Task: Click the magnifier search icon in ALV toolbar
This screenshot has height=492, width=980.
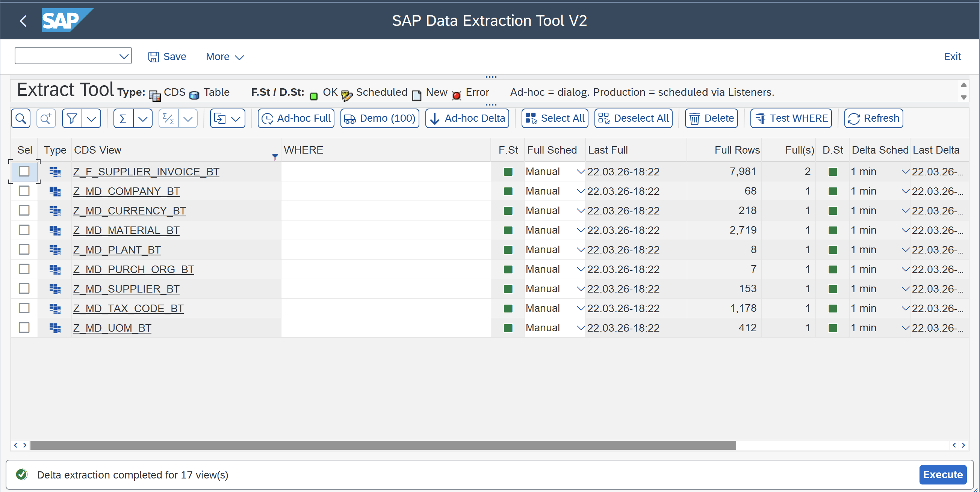Action: (21, 118)
